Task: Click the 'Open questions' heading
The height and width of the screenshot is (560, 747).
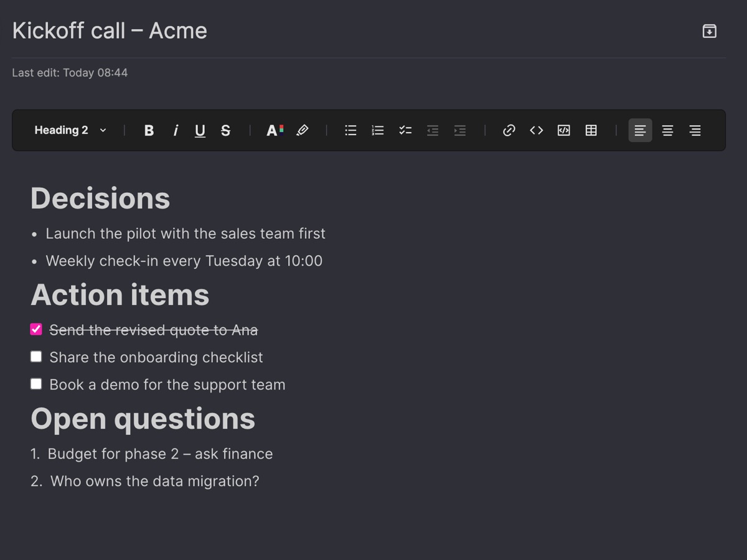Action: 143,419
